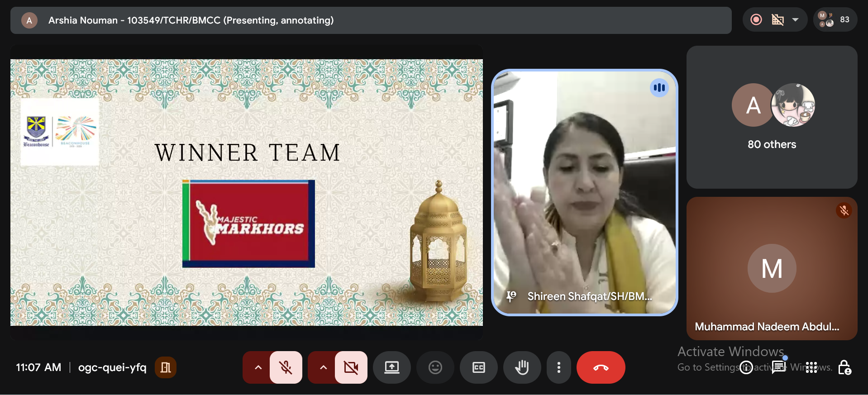Image resolution: width=868 pixels, height=395 pixels.
Task: Open audio settings chevron beside microphone
Action: click(258, 367)
